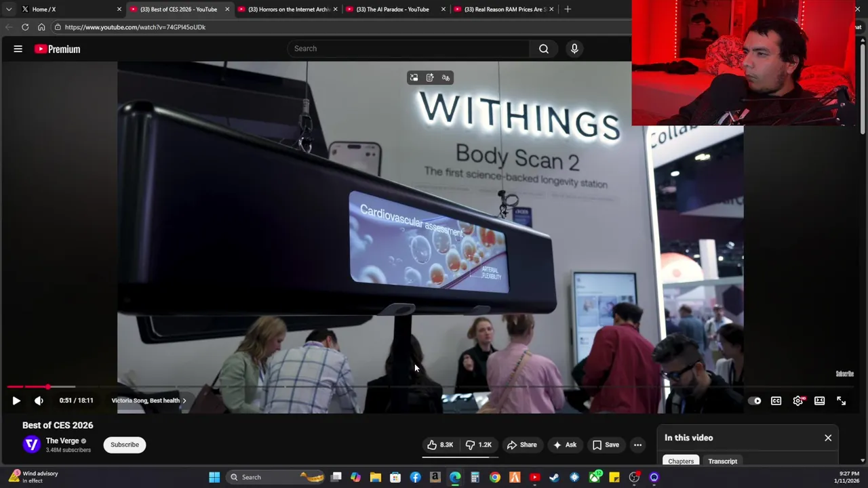Go to YouTube Premium home logo
The image size is (868, 488).
pos(58,49)
